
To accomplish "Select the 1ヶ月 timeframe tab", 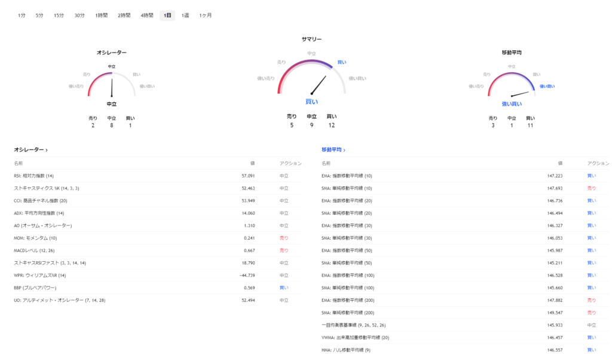I will coord(206,15).
